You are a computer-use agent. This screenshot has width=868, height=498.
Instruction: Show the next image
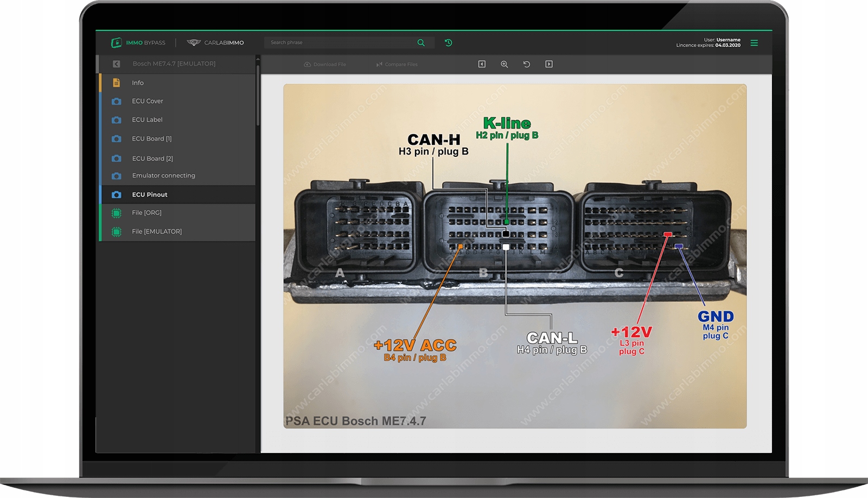pyautogui.click(x=549, y=64)
